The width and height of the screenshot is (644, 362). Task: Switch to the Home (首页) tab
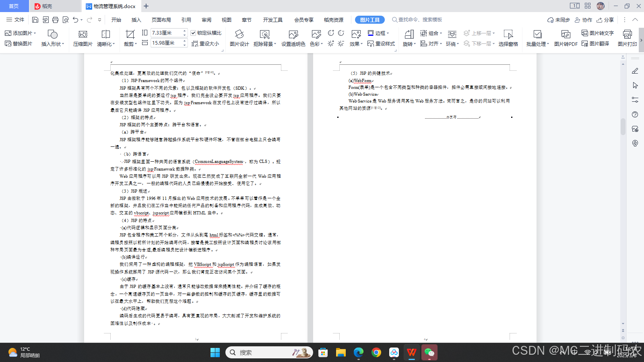[x=14, y=6]
